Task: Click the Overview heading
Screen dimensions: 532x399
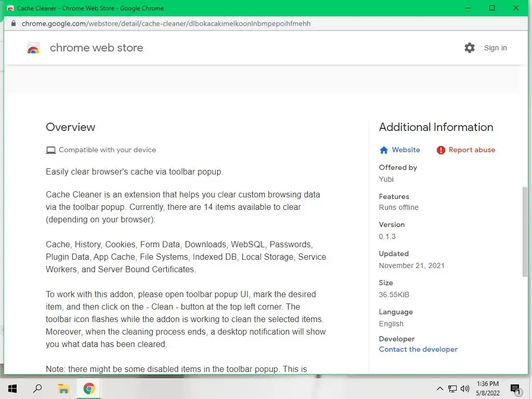Action: [71, 127]
